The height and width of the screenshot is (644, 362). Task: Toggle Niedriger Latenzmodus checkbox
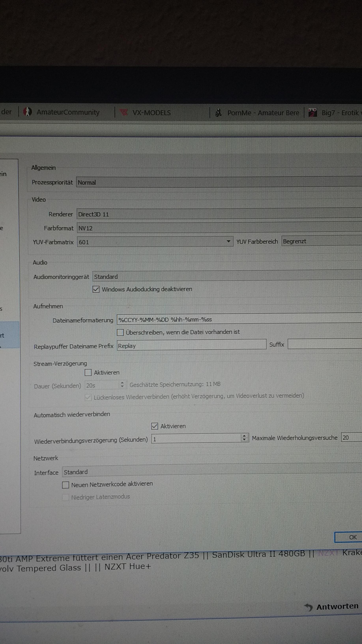(x=65, y=497)
